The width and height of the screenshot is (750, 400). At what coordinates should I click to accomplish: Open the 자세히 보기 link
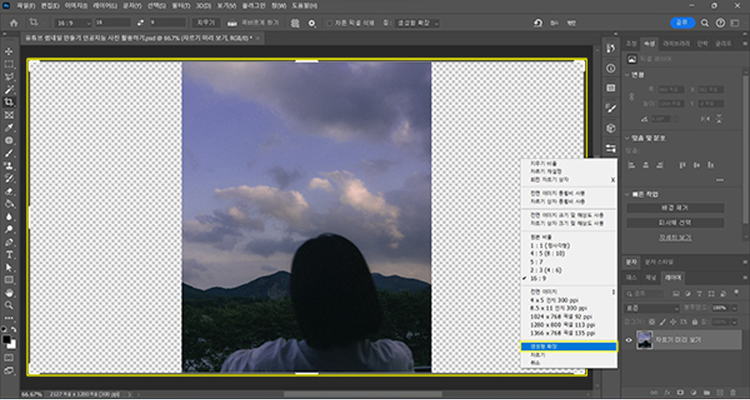[x=675, y=237]
